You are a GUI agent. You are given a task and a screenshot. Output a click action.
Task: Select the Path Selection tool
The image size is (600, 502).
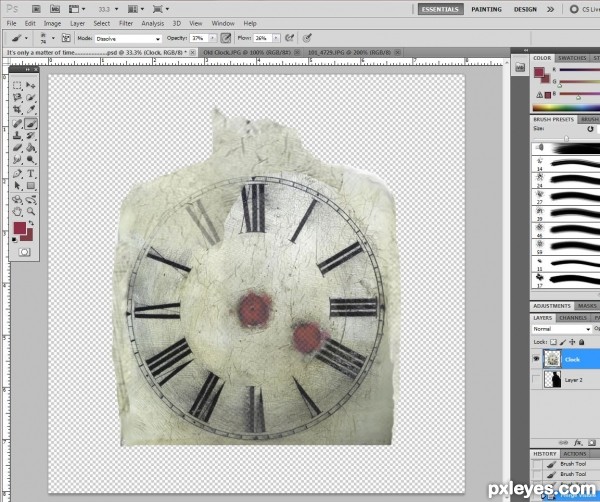tap(17, 186)
